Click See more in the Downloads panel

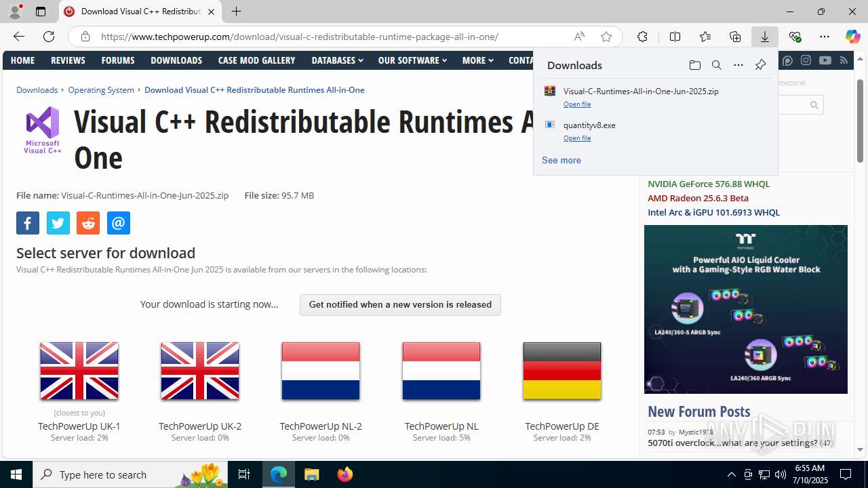coord(561,160)
